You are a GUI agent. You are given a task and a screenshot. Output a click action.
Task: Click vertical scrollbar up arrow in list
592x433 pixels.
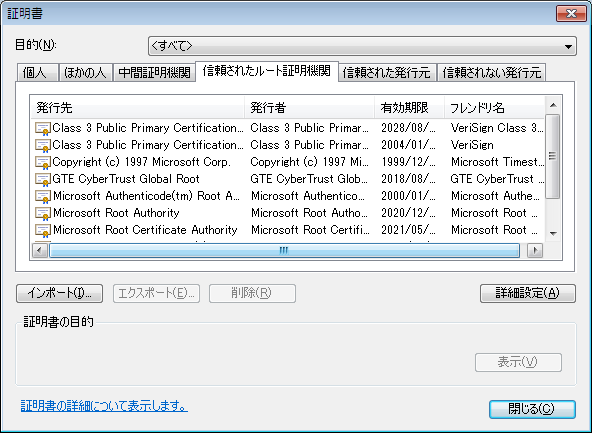point(553,105)
